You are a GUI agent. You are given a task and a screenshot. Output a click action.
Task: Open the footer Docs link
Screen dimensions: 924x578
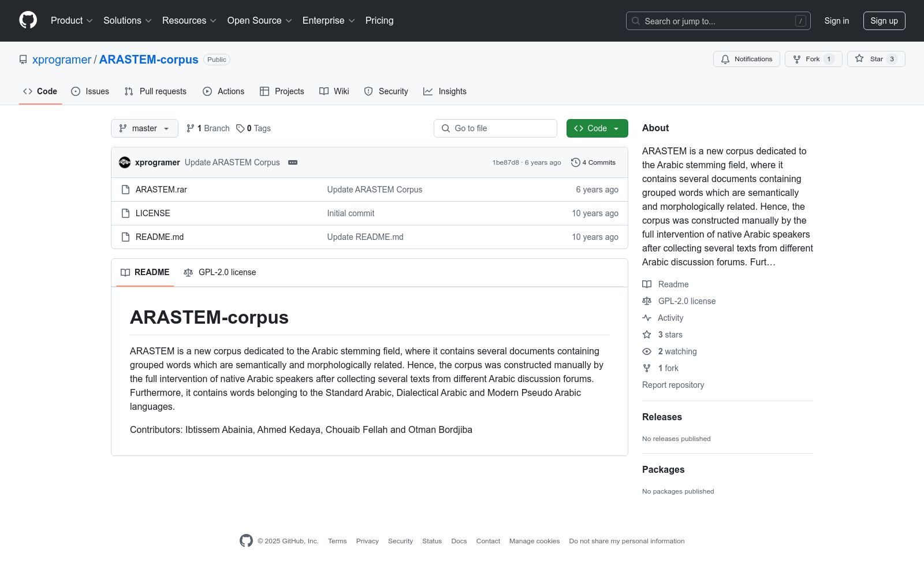459,541
